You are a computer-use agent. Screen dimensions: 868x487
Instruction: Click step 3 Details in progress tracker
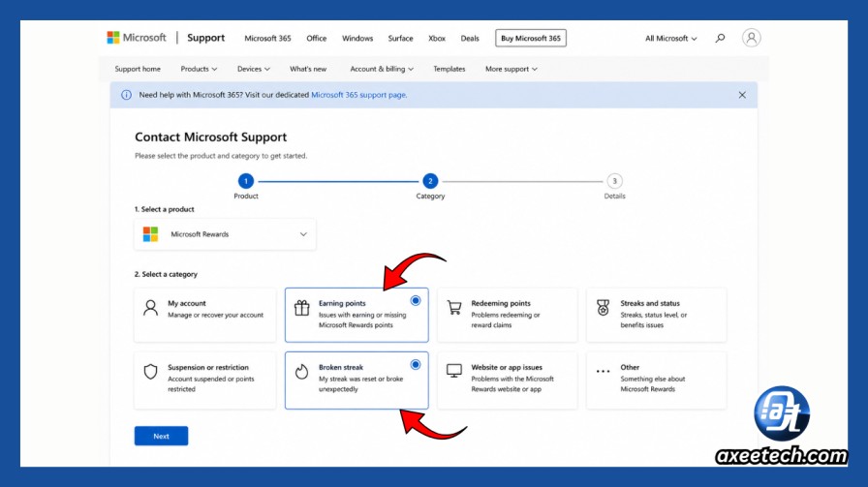(x=614, y=181)
